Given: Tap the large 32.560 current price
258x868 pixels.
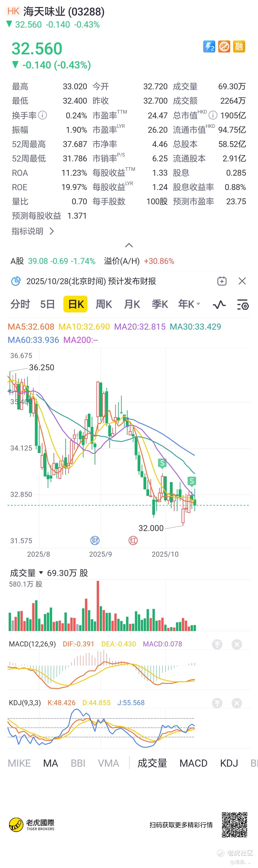Looking at the screenshot, I should [x=37, y=49].
